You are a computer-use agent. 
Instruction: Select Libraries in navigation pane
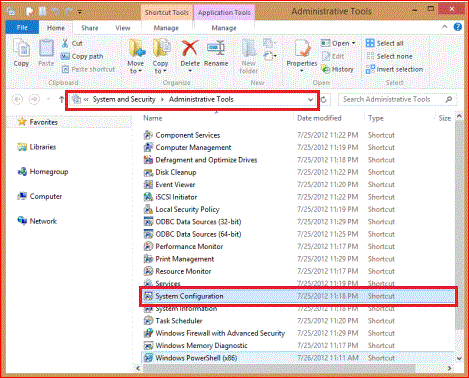point(43,147)
